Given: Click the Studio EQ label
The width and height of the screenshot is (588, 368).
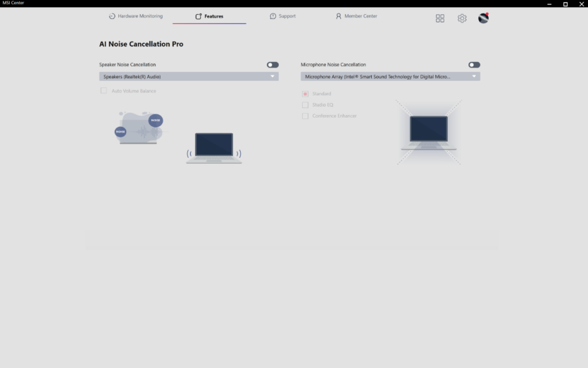Looking at the screenshot, I should (323, 105).
